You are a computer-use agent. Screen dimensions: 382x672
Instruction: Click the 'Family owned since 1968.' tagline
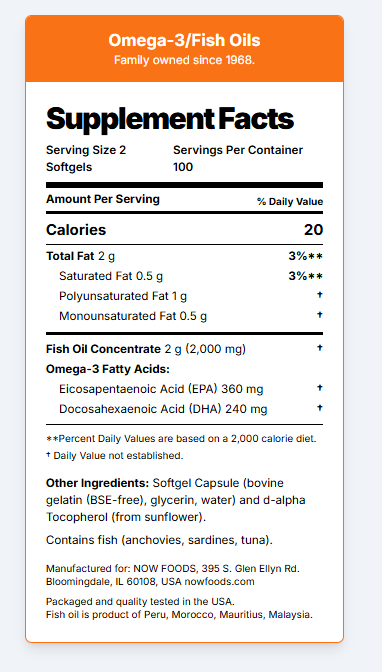click(x=184, y=60)
